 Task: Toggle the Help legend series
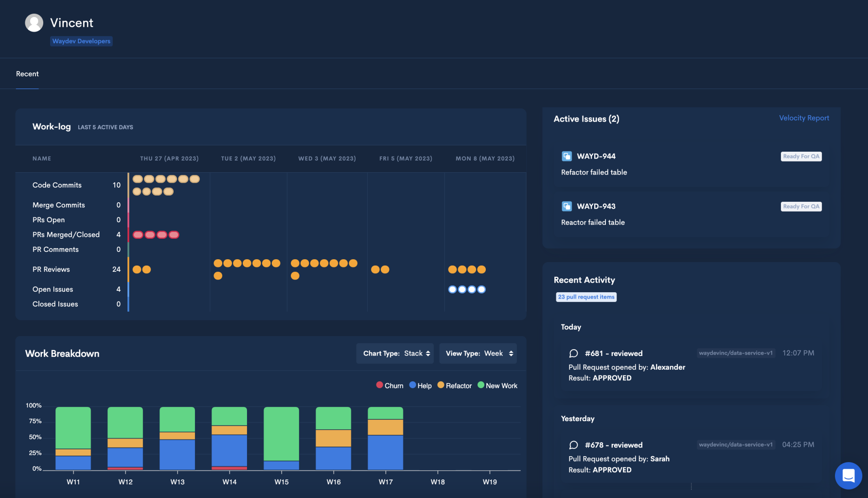pos(420,385)
